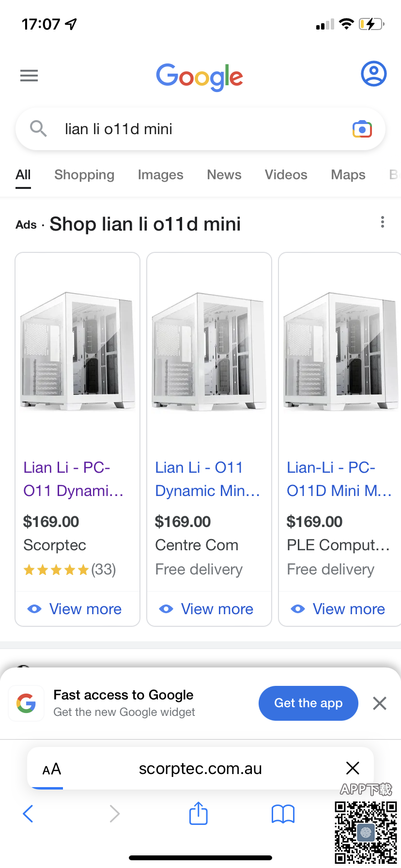Tap the Safari share icon
The height and width of the screenshot is (868, 401).
[x=199, y=813]
